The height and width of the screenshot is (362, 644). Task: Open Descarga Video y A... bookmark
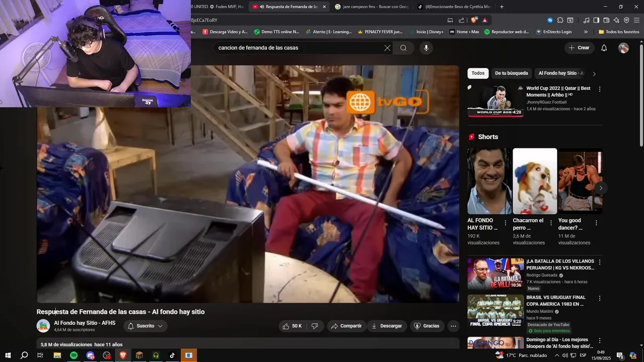tap(225, 32)
